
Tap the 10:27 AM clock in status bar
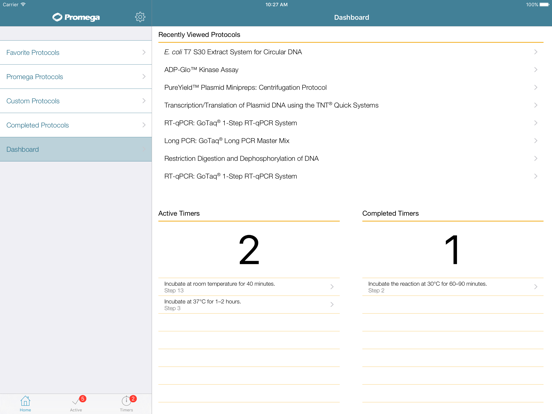276,5
